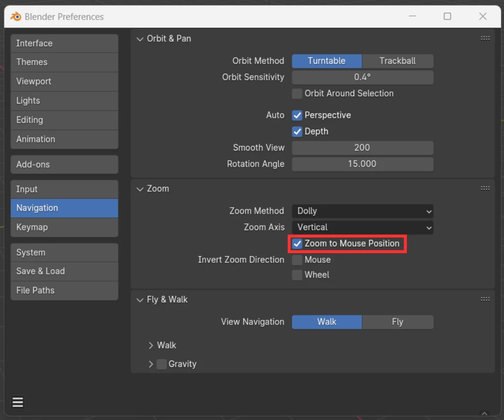Open the File Paths tab

pos(64,291)
